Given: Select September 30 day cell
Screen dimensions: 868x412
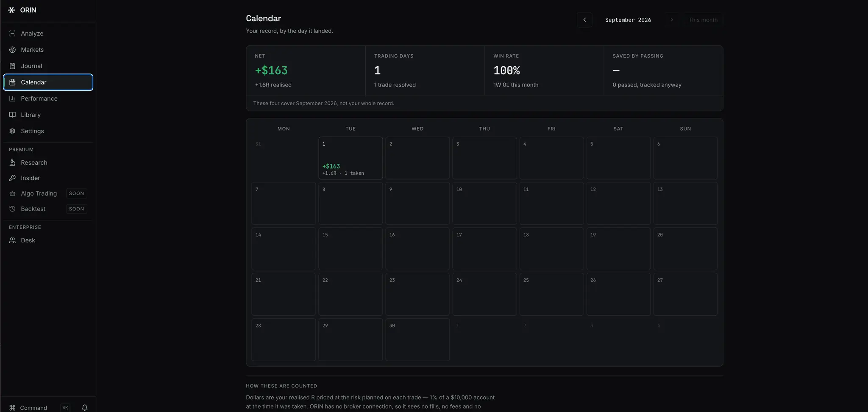Looking at the screenshot, I should click(417, 339).
